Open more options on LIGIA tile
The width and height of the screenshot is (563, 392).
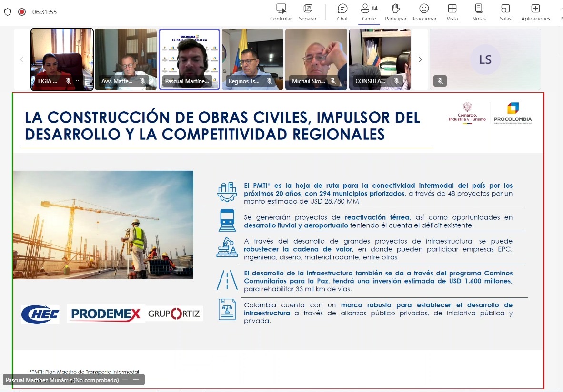click(78, 81)
